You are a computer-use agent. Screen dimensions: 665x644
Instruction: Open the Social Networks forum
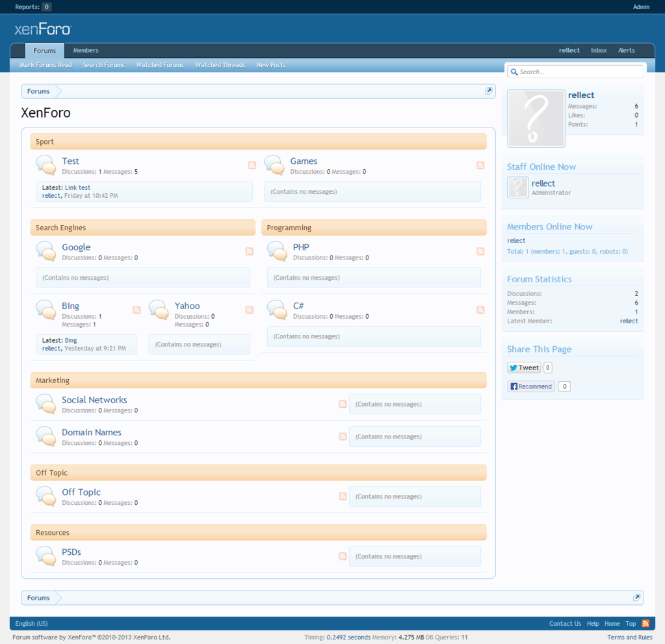tap(94, 400)
